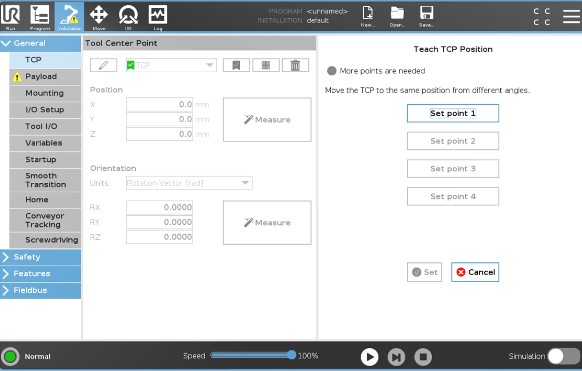Open Variables page

click(45, 143)
